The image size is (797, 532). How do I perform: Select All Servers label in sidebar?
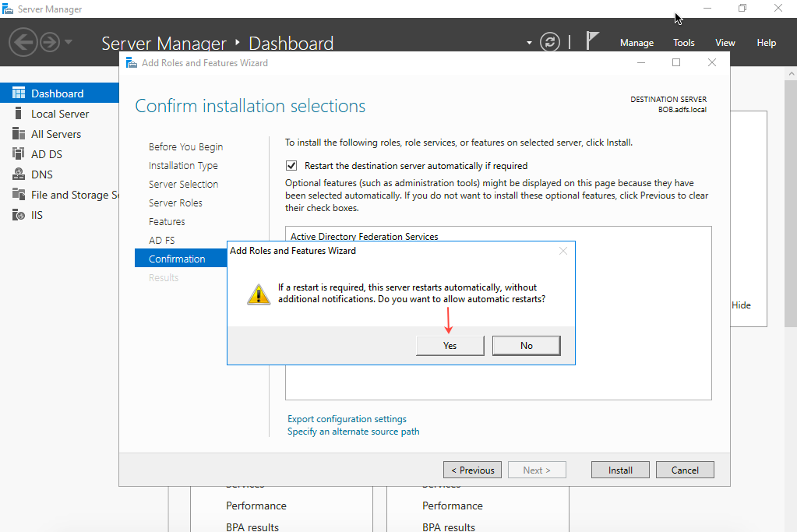tap(56, 134)
